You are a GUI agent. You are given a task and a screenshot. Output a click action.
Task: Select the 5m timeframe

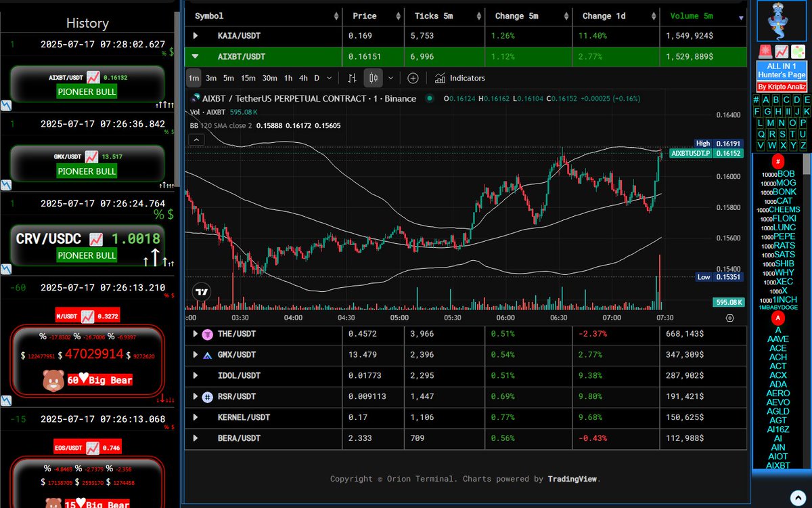229,78
